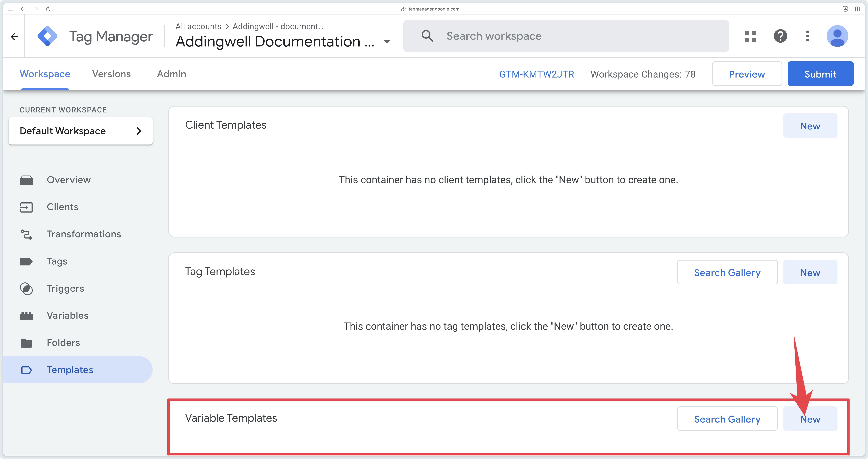This screenshot has height=459, width=868.
Task: Go back with the Tag Manager back arrow
Action: click(x=14, y=36)
